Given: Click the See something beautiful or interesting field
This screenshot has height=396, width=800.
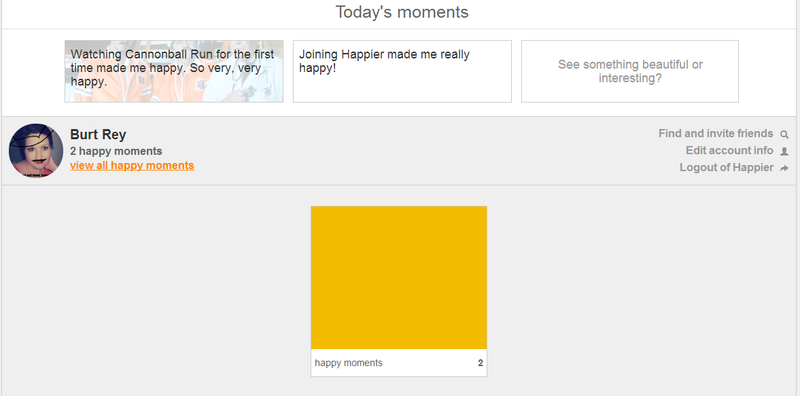Looking at the screenshot, I should 630,71.
